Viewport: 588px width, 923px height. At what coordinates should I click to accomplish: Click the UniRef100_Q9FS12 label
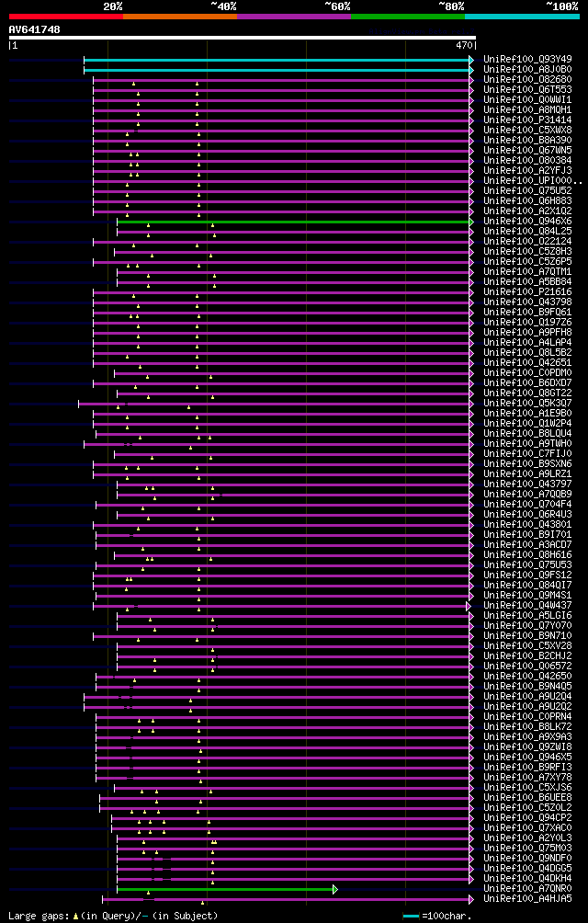527,575
